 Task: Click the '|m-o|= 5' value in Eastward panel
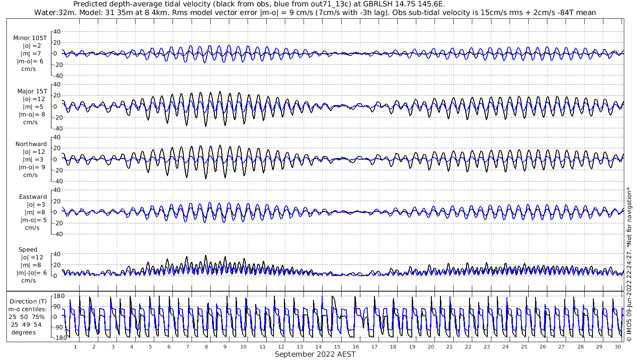coord(33,220)
